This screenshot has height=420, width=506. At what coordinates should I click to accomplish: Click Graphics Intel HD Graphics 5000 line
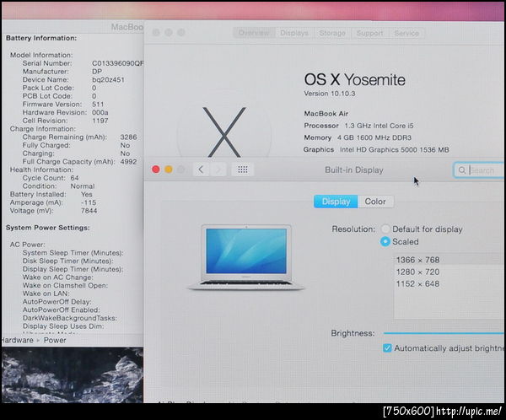pyautogui.click(x=376, y=149)
